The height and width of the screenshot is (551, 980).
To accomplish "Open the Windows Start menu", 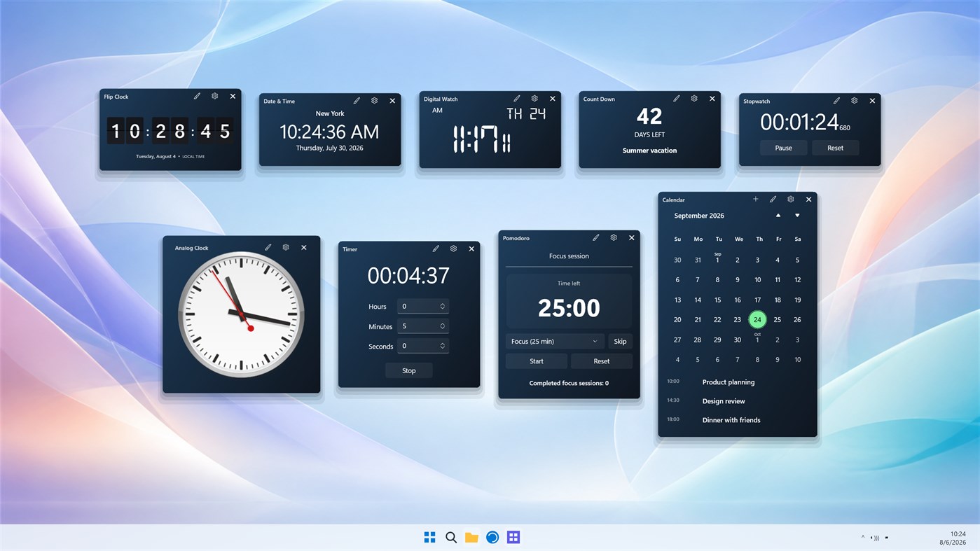I will click(430, 537).
